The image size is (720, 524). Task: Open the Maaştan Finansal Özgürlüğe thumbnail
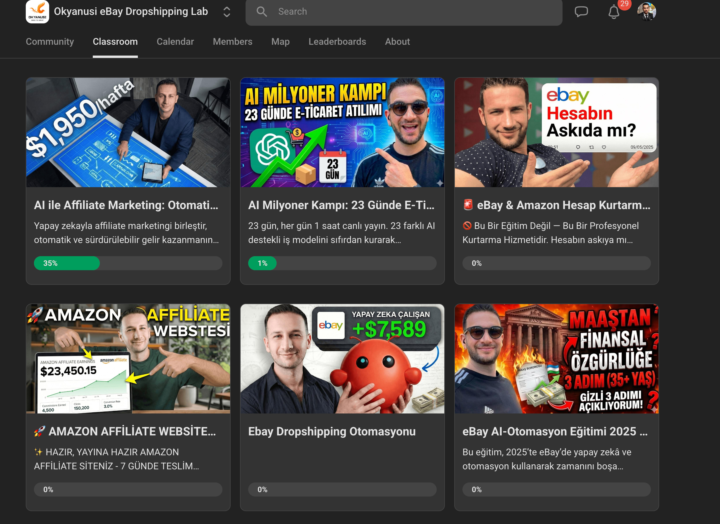(x=557, y=359)
